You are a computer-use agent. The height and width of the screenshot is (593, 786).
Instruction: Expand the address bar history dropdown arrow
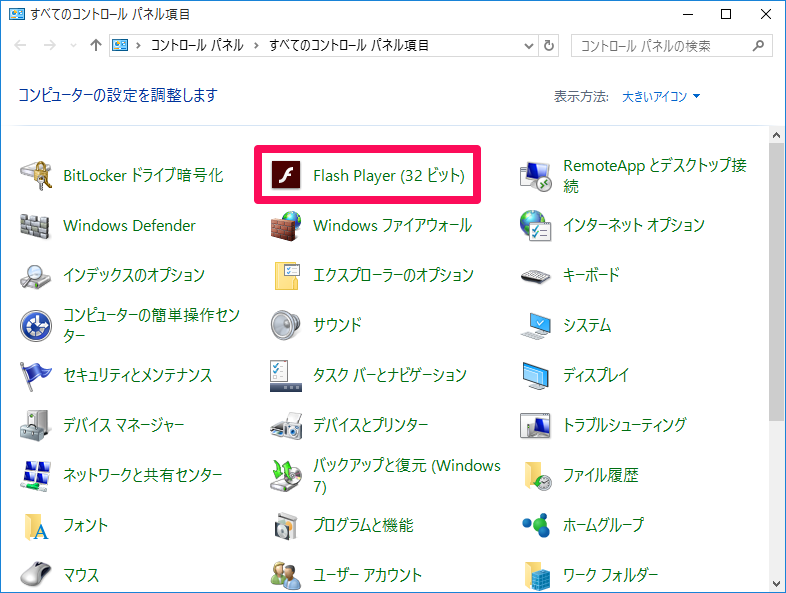point(527,45)
